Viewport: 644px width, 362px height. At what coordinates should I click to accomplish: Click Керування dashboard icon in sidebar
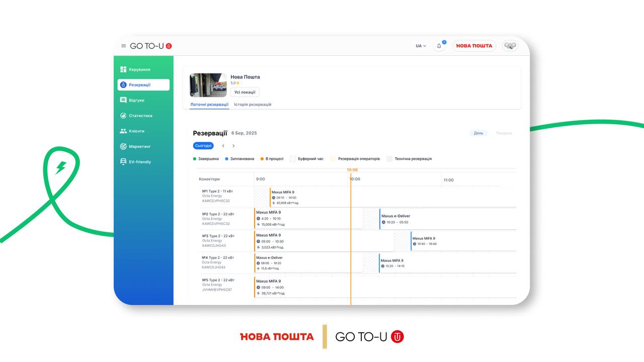[x=123, y=69]
